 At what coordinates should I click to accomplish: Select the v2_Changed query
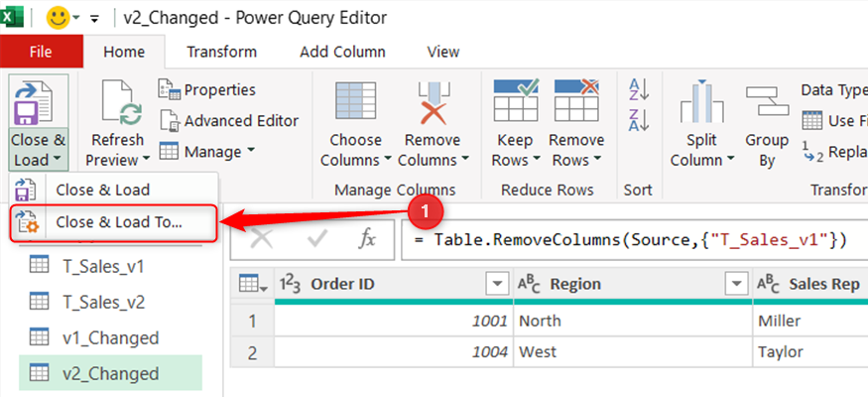111,373
